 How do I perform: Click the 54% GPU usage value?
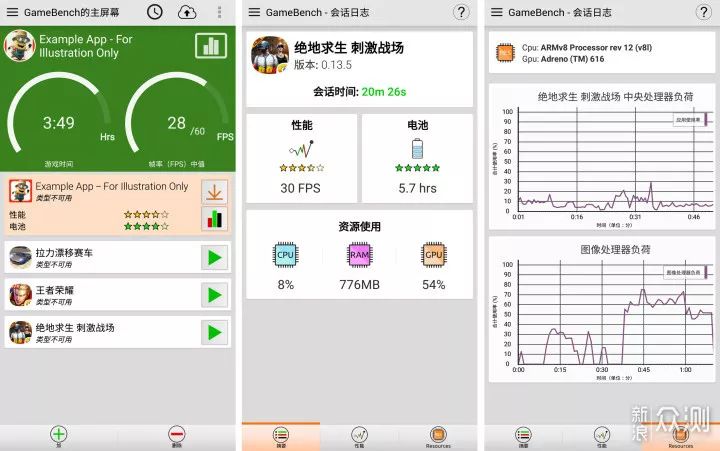point(433,285)
